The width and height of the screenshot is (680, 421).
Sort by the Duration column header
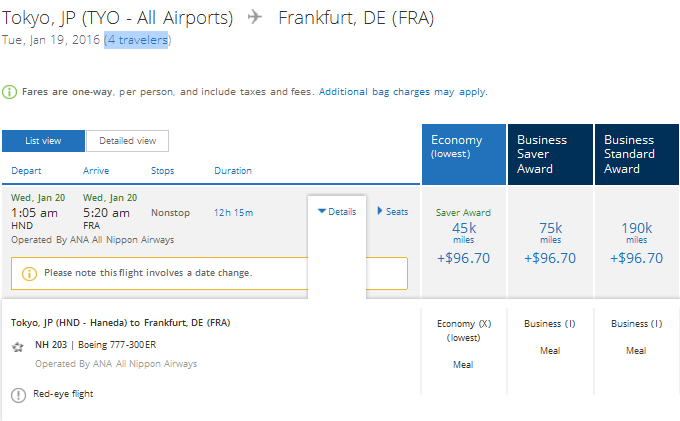[233, 171]
